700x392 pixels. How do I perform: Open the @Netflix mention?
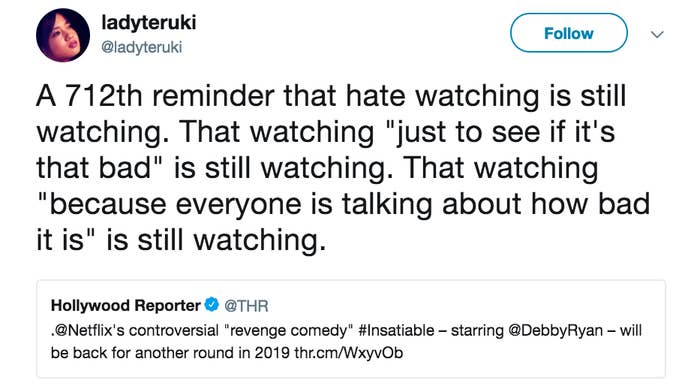90,330
